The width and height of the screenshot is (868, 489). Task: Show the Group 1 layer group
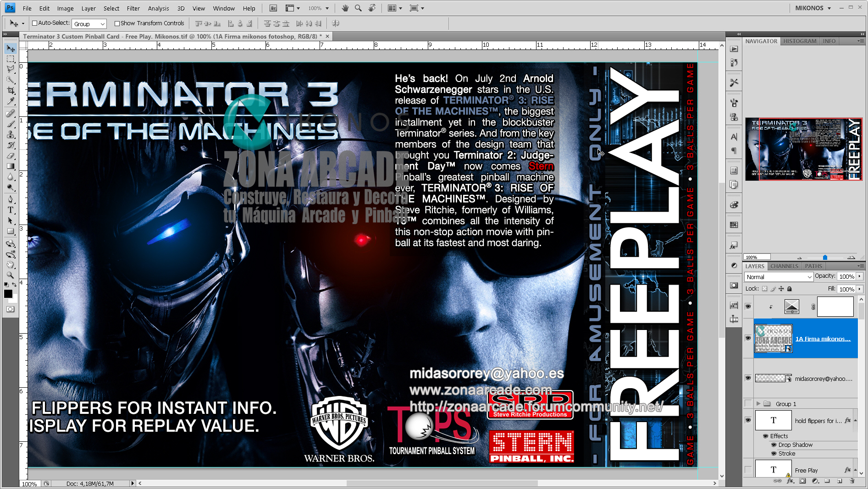(x=748, y=403)
